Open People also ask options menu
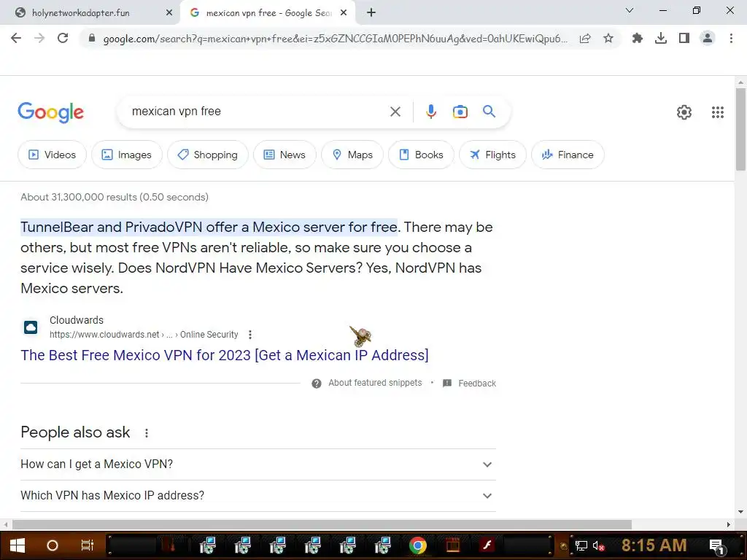 146,433
